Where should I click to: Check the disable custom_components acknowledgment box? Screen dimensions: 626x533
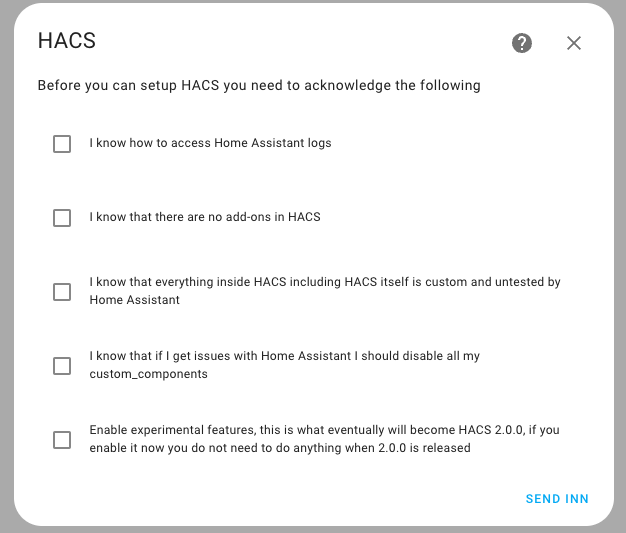[x=62, y=365]
